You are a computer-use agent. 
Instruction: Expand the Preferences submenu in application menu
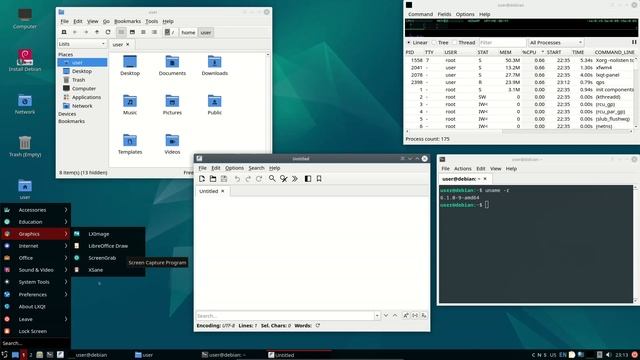coord(36,294)
